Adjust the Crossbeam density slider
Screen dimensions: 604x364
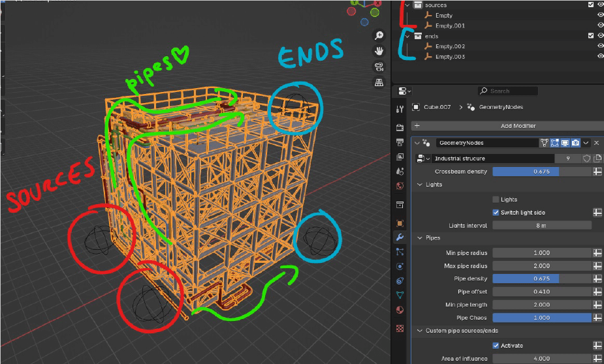tap(541, 172)
